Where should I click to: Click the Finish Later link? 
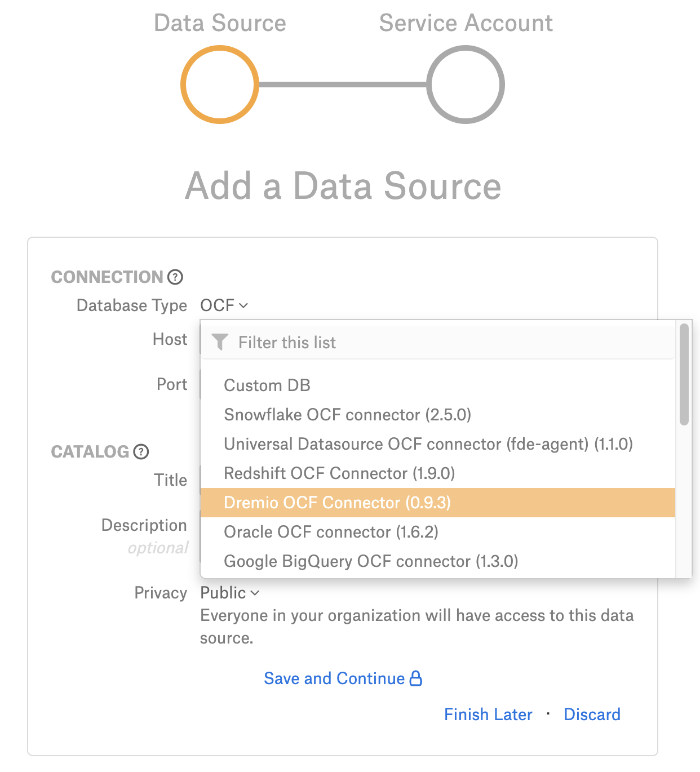[488, 715]
